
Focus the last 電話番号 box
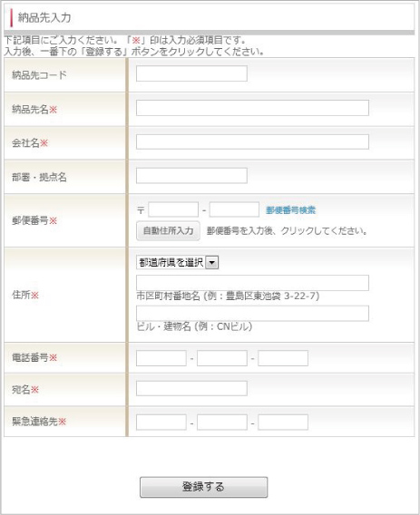pyautogui.click(x=283, y=358)
